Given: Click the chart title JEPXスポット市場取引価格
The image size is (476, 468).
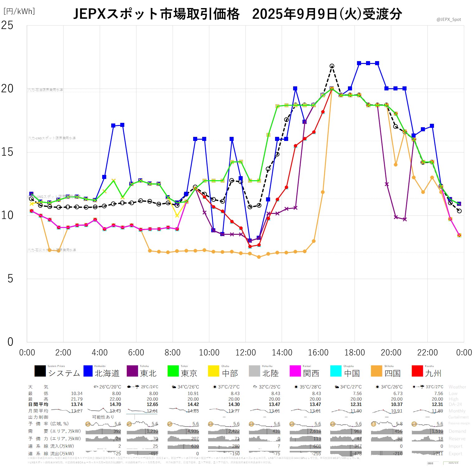Looking at the screenshot, I should (x=156, y=14).
